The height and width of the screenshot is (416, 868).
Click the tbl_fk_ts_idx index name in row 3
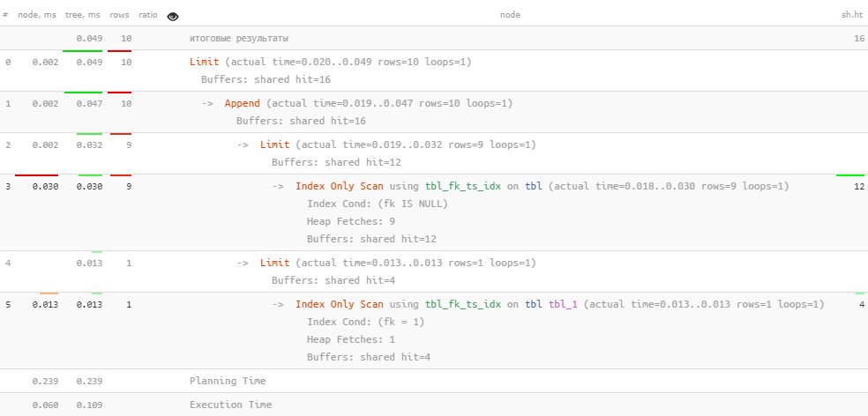point(463,186)
